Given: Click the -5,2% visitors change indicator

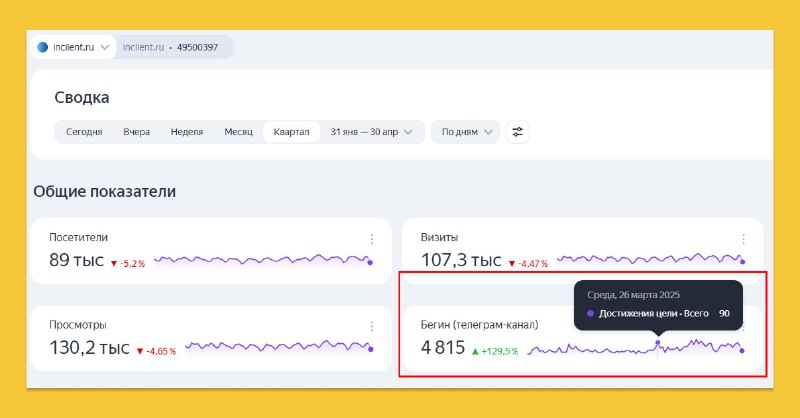Looking at the screenshot, I should coord(128,264).
